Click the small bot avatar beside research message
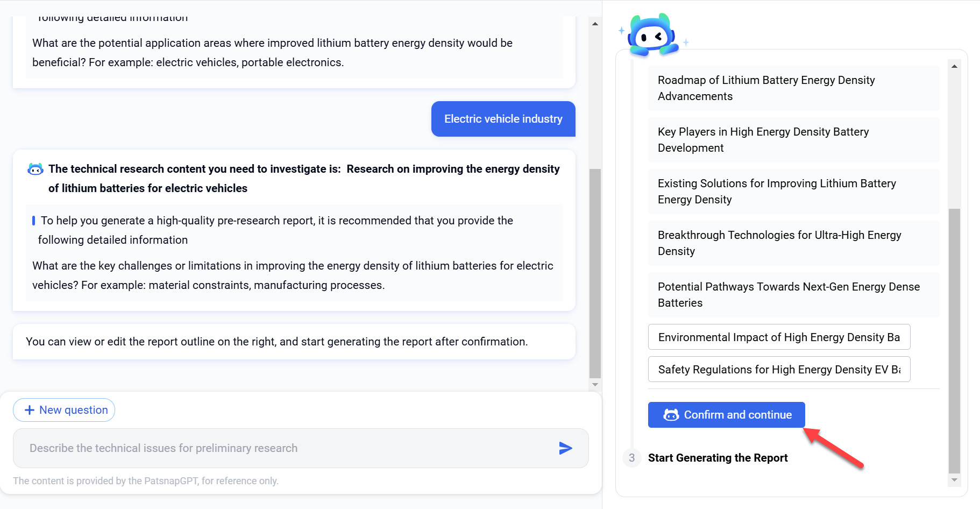The height and width of the screenshot is (509, 980). (35, 169)
